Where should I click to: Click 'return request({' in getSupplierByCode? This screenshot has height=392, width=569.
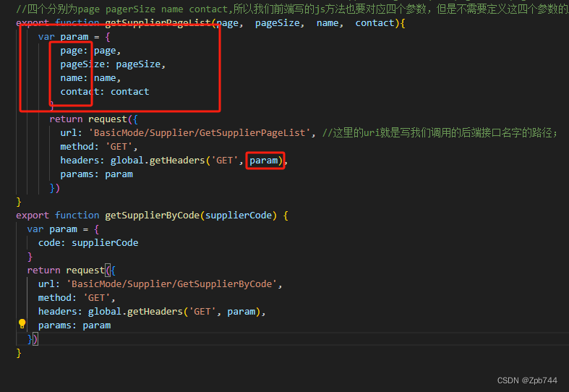click(72, 270)
